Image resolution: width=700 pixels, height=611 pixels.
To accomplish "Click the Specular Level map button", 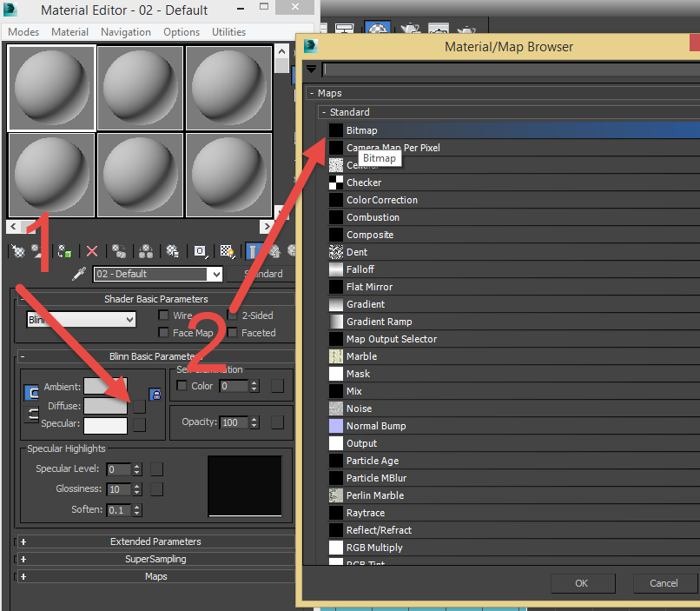I will point(156,469).
